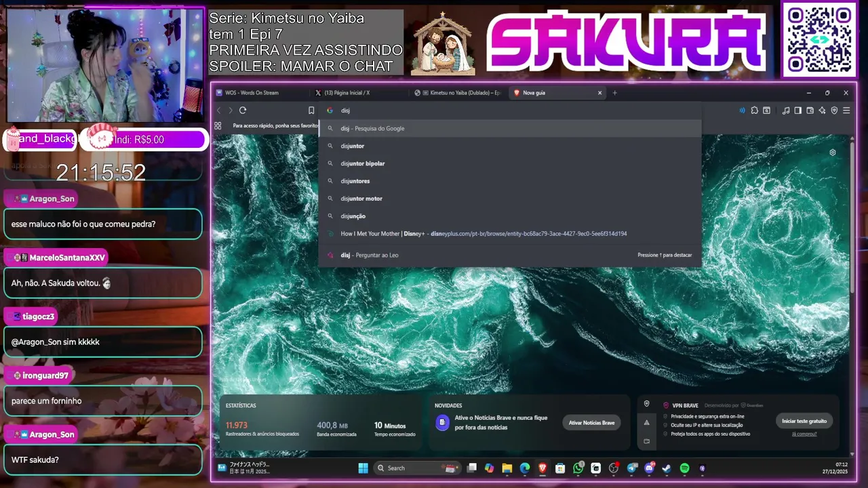
Task: Select the 'disjuntores' suggestion
Action: 510,181
